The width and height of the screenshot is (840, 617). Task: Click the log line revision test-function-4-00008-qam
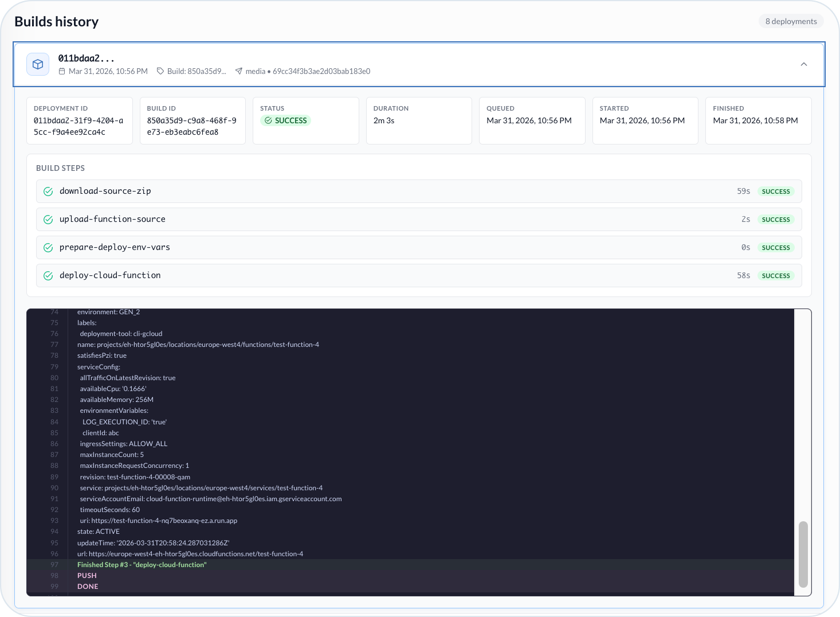point(135,477)
